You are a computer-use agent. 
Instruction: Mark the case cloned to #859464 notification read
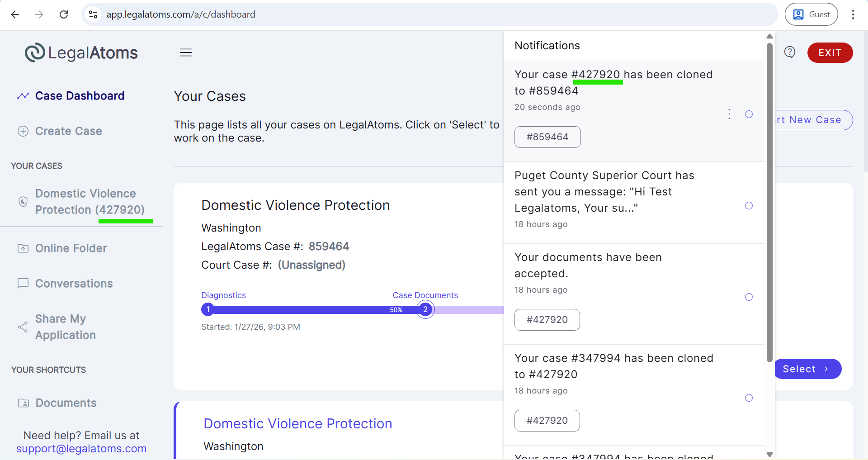749,114
